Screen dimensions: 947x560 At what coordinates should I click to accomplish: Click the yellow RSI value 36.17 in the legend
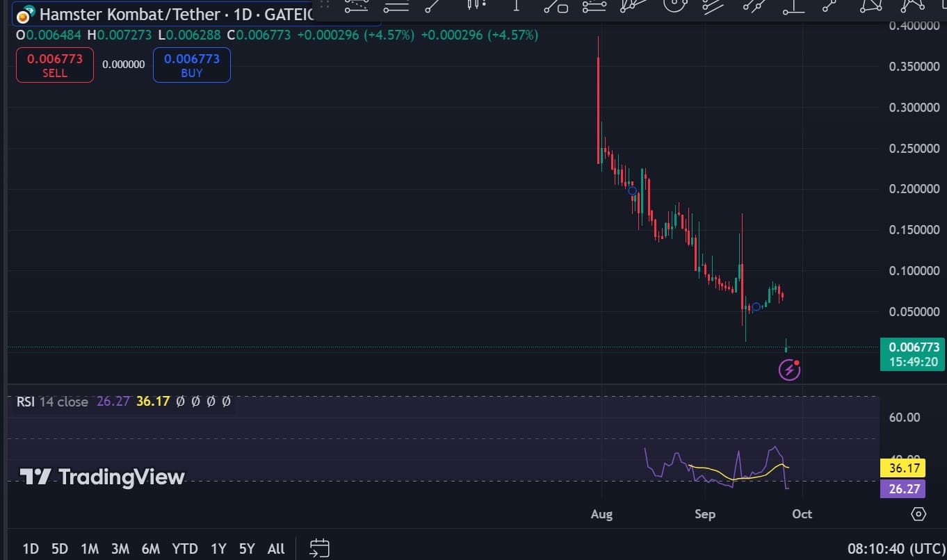pyautogui.click(x=153, y=402)
